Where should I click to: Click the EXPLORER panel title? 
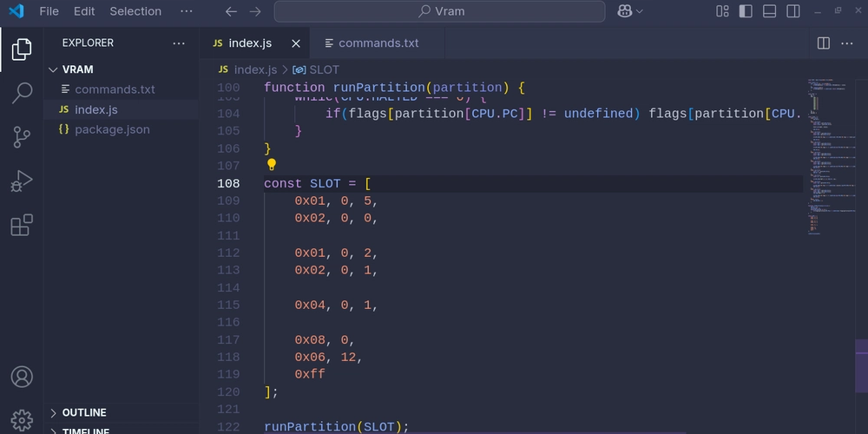click(88, 43)
